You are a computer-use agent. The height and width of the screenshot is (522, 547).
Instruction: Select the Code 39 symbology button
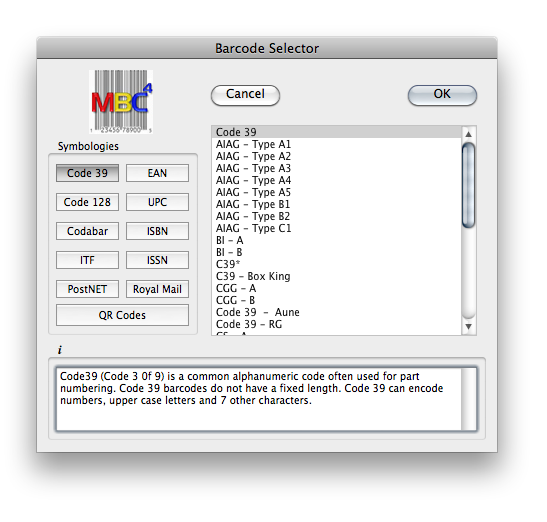coord(87,173)
